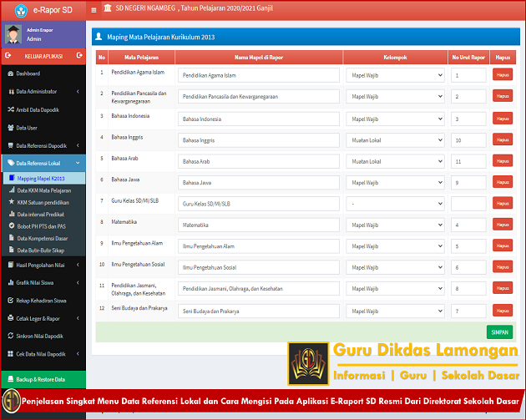Toggle the sidebar hamburger menu icon

tap(94, 10)
